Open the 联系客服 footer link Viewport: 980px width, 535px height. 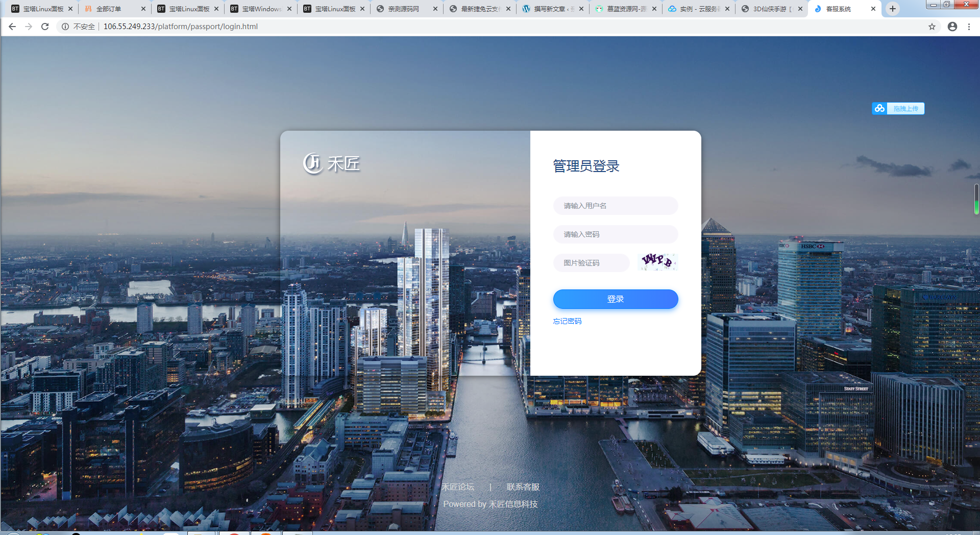coord(523,487)
